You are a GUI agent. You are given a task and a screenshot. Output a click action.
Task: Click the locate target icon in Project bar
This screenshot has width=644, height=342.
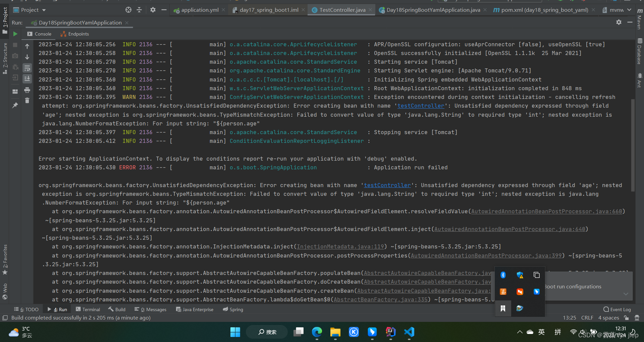pos(128,10)
